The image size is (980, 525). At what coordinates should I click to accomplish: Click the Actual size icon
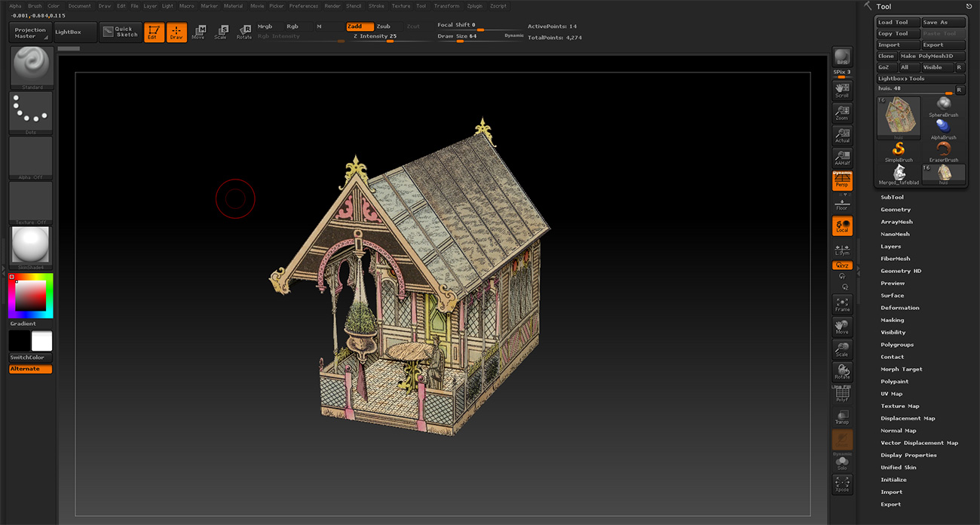pos(842,136)
